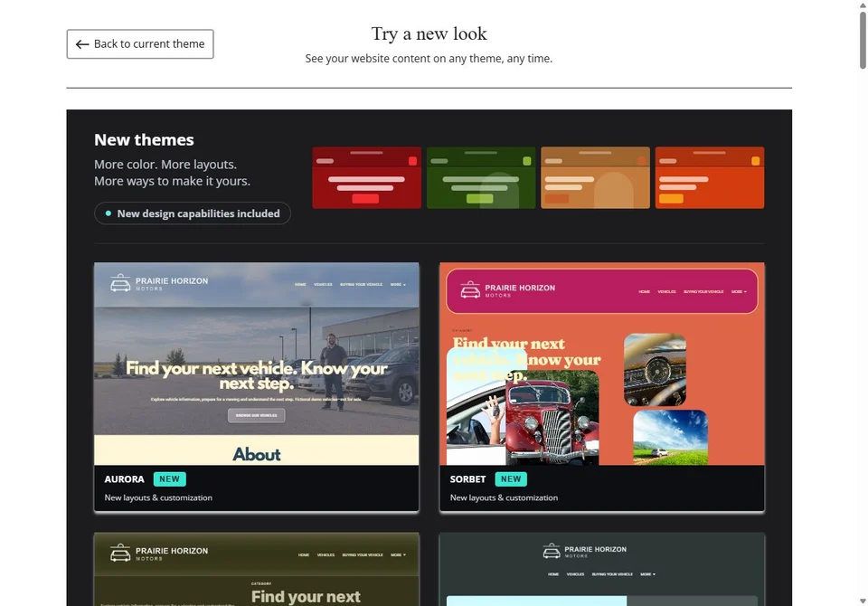Click car logo in Aurora preview
Image resolution: width=868 pixels, height=606 pixels.
(120, 283)
